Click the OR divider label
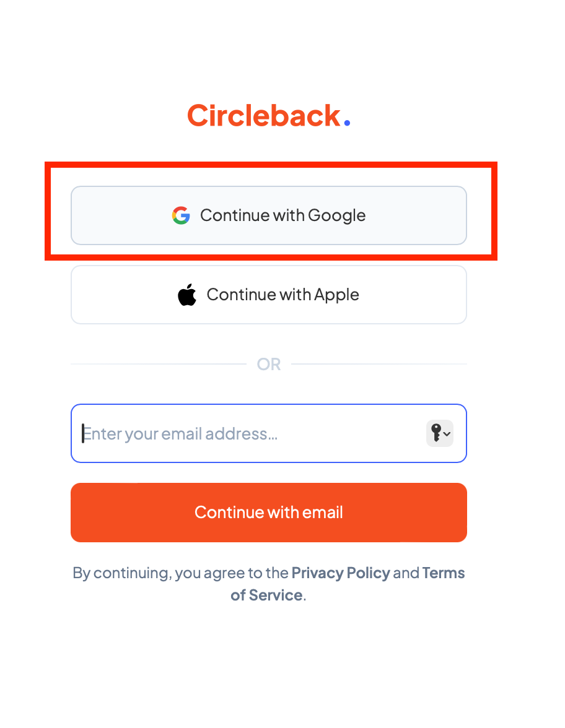The height and width of the screenshot is (728, 565). [269, 364]
